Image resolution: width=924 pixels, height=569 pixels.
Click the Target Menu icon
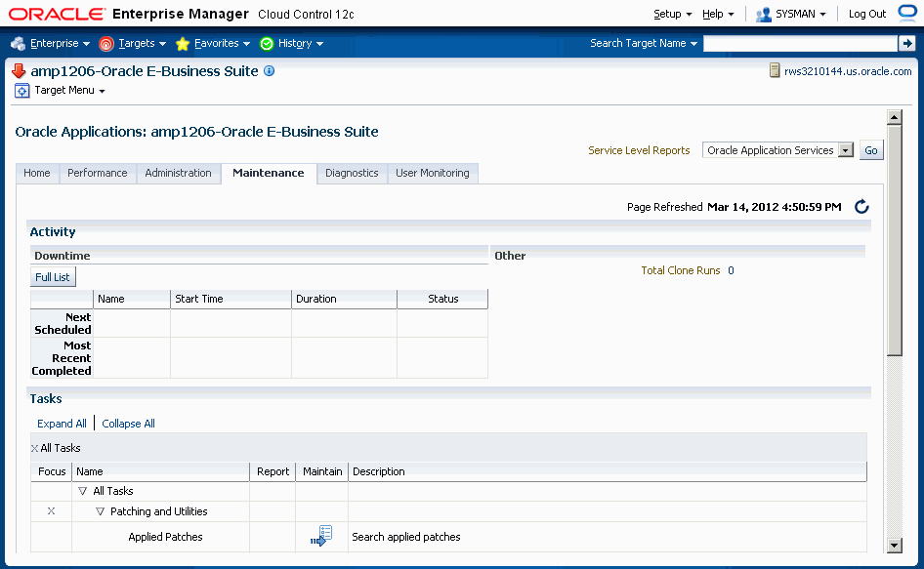coord(21,91)
